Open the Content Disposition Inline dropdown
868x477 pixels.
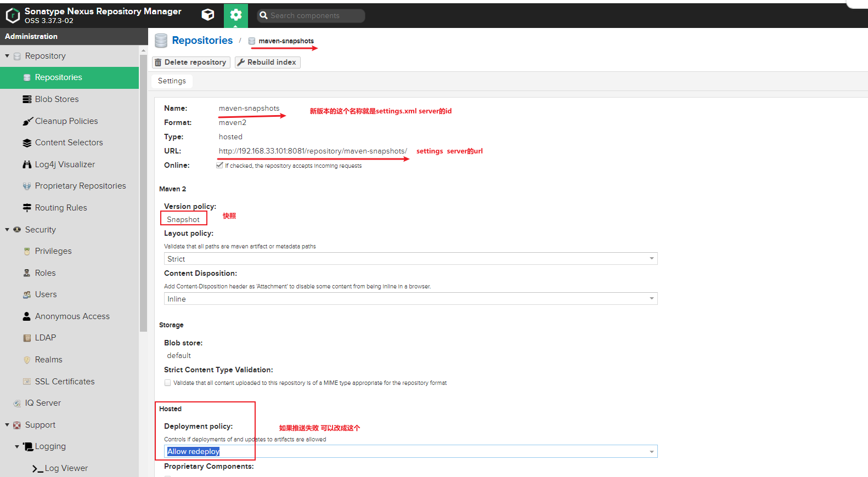point(410,299)
